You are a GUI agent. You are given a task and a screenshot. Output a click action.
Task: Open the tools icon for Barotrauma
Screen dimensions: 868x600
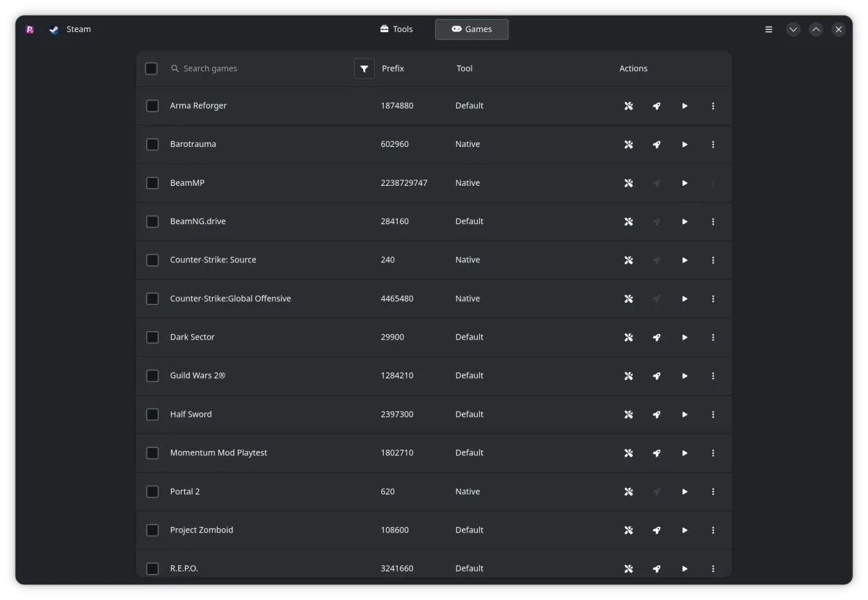(628, 145)
